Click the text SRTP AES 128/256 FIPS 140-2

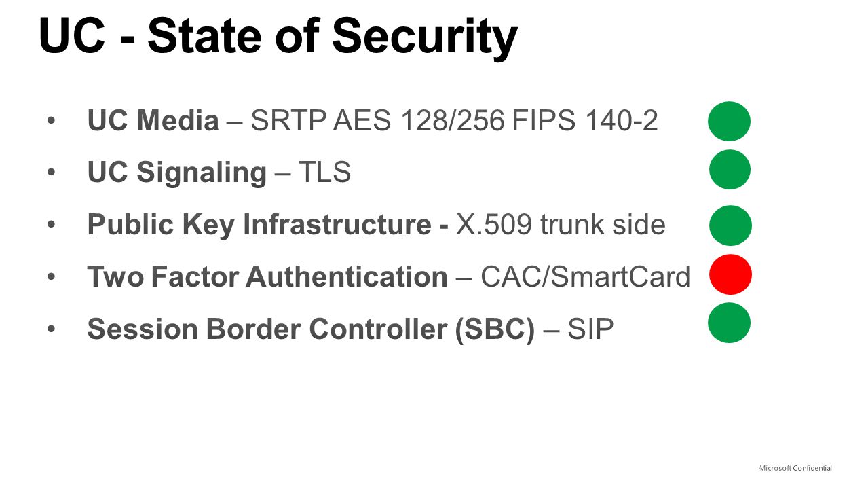point(454,121)
